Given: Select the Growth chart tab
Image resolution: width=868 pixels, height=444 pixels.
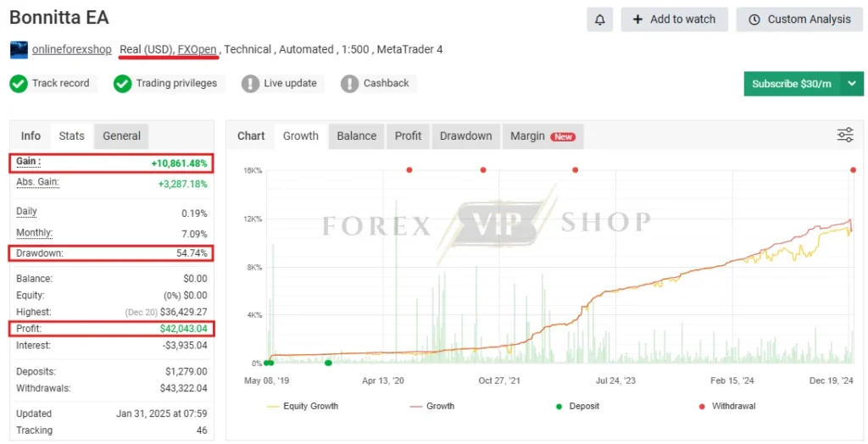Looking at the screenshot, I should pos(301,136).
